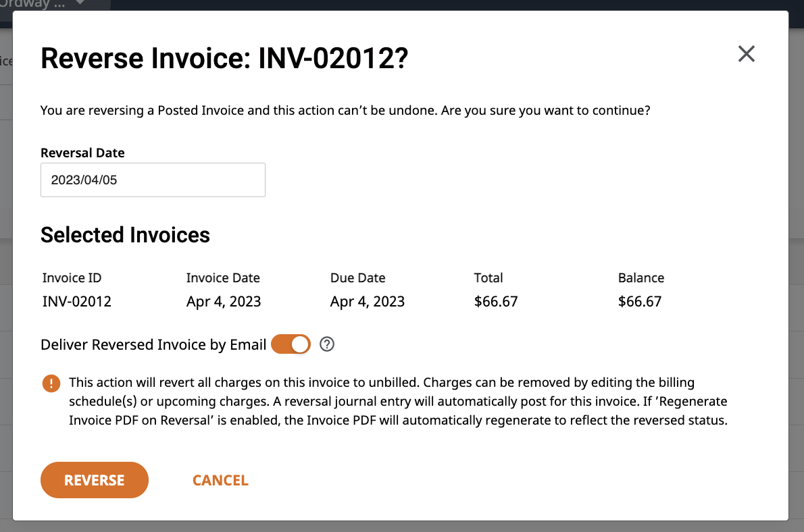The image size is (804, 532).
Task: Toggle Deliver Reversed Invoice by Email switch
Action: pos(291,345)
